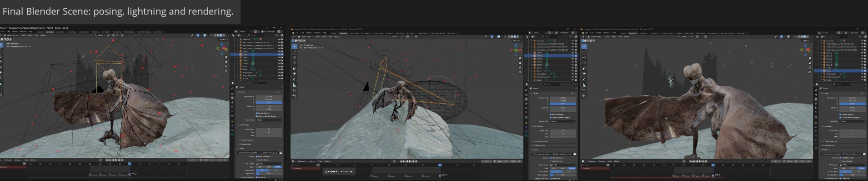Click output path folder icon in middle window
The image size is (868, 181).
coord(575,154)
